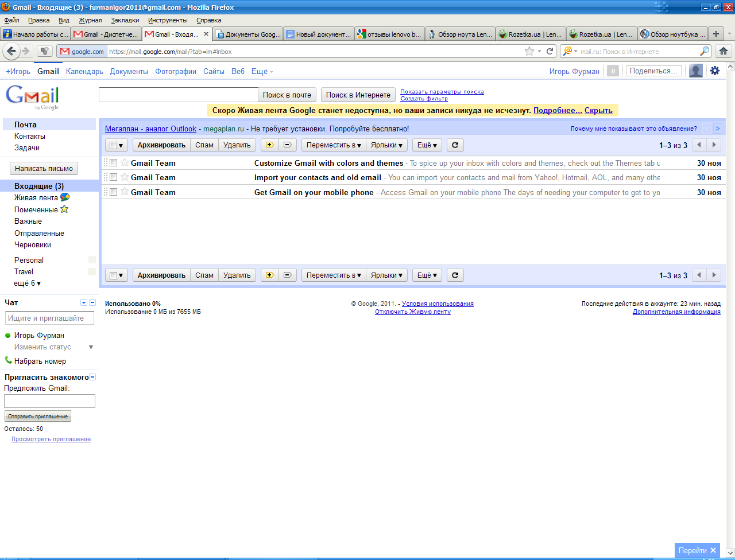Click the Firefox back arrow button
The height and width of the screenshot is (560, 735).
pyautogui.click(x=11, y=51)
